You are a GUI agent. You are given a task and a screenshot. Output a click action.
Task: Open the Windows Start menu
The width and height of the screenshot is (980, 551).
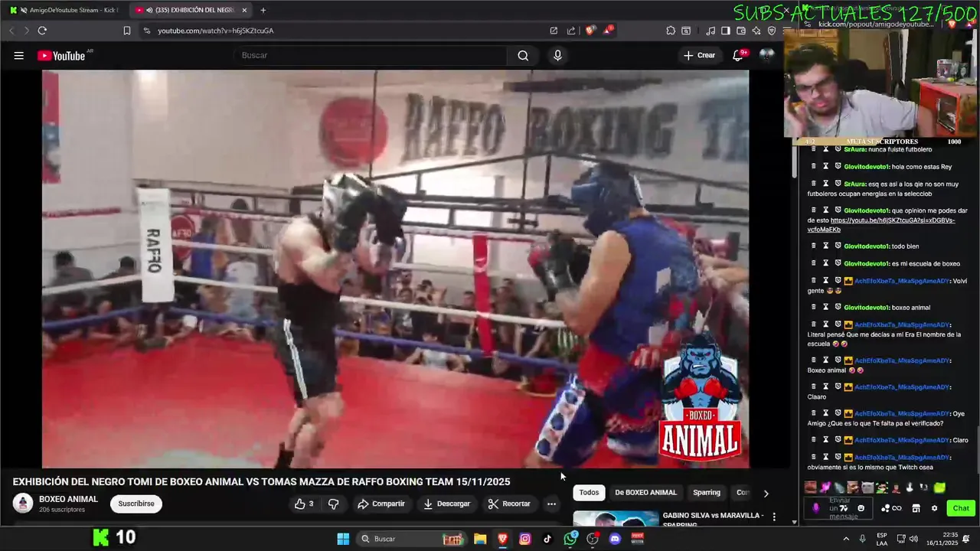coord(343,539)
